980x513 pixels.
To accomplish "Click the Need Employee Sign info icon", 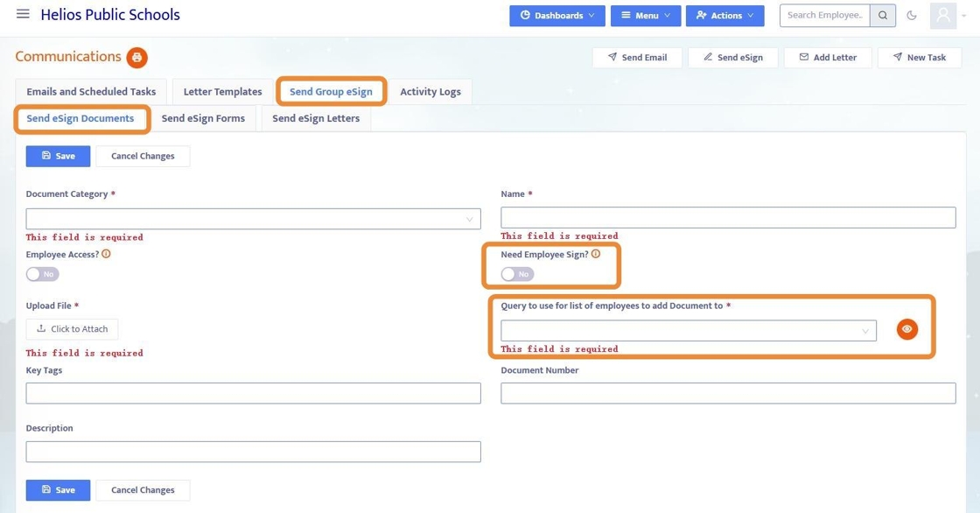I will tap(596, 254).
